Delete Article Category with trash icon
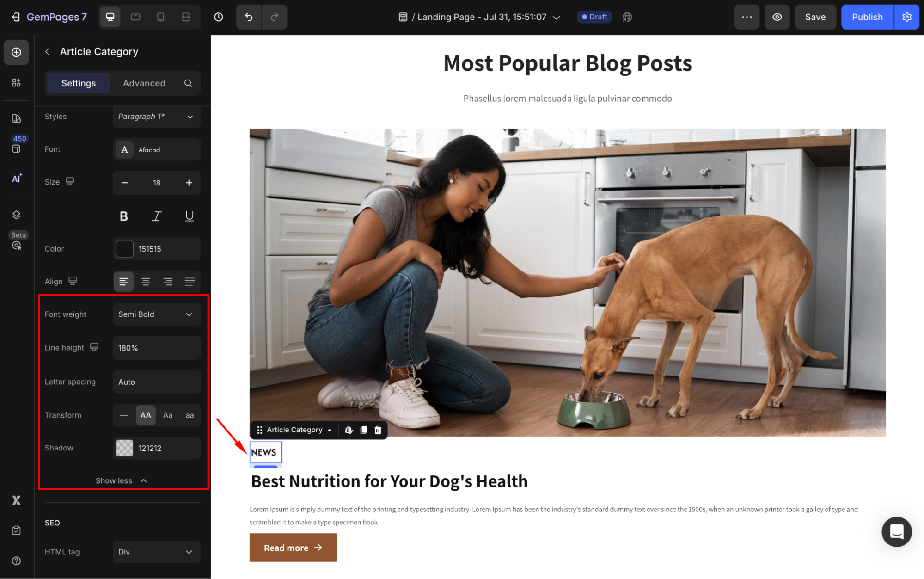924x579 pixels. tap(378, 430)
